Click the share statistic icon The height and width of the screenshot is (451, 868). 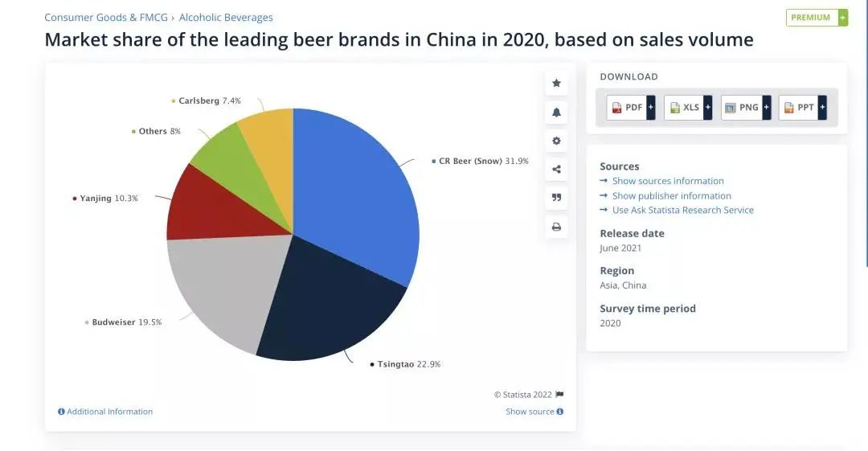[556, 169]
